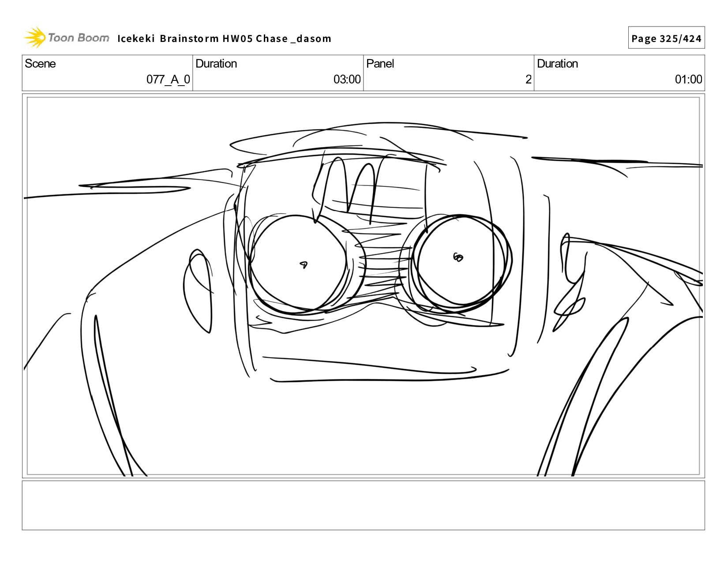Screen dimensions: 728x563
Task: Select the title text 'Icekeki Brainstorm HW05 Chase _dasom'
Action: pos(224,38)
